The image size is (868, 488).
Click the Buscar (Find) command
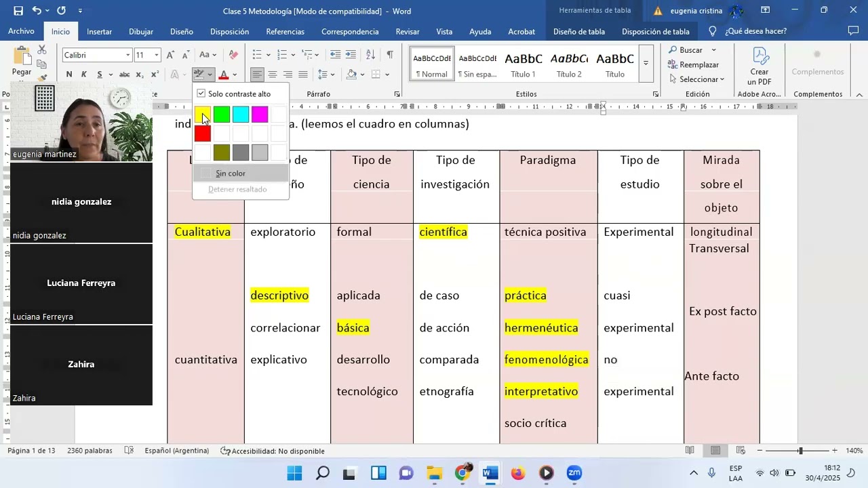pos(686,50)
